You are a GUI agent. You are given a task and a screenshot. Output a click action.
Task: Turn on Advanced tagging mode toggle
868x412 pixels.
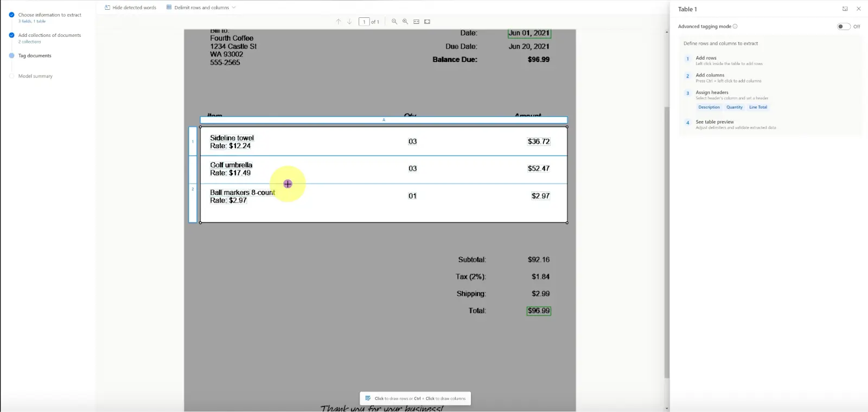[843, 26]
